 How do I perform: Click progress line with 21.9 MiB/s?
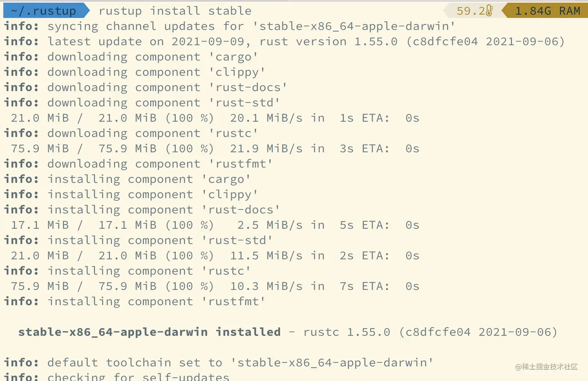215,149
